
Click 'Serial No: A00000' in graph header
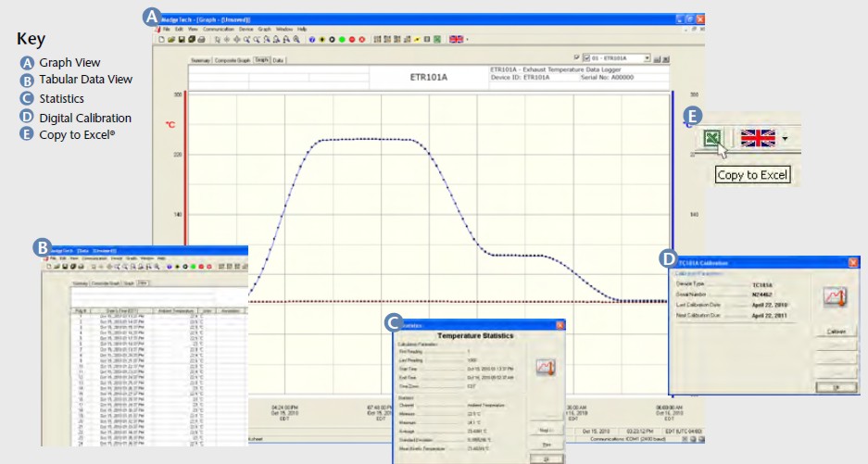[607, 78]
